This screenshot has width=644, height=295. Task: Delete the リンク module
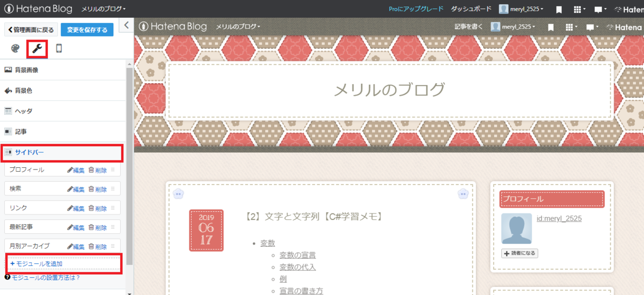point(98,208)
